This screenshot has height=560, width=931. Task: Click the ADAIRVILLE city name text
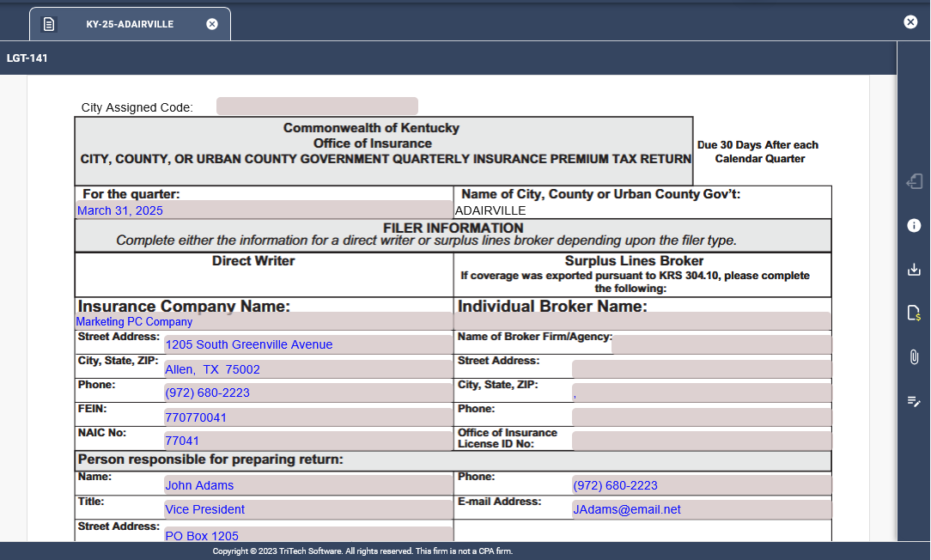coord(490,210)
